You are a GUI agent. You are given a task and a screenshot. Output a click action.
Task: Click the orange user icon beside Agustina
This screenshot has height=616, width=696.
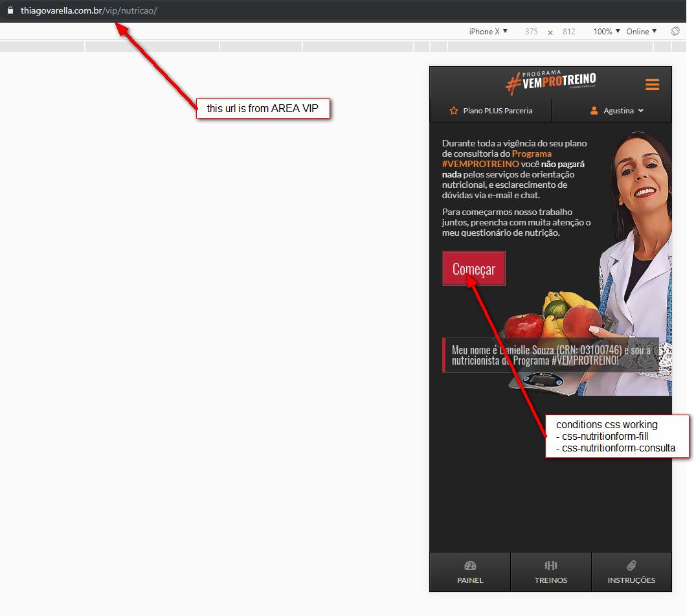tap(594, 111)
